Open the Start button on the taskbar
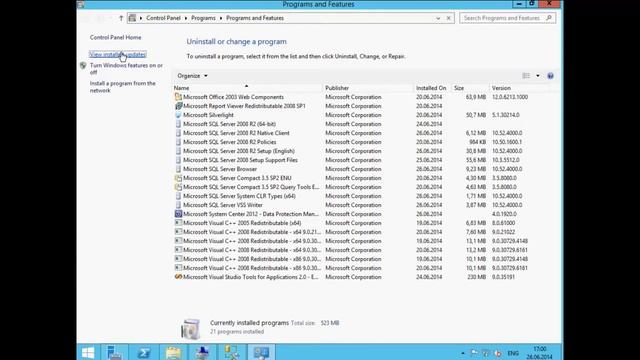Screen dimensions: 640x360 [x=88, y=352]
